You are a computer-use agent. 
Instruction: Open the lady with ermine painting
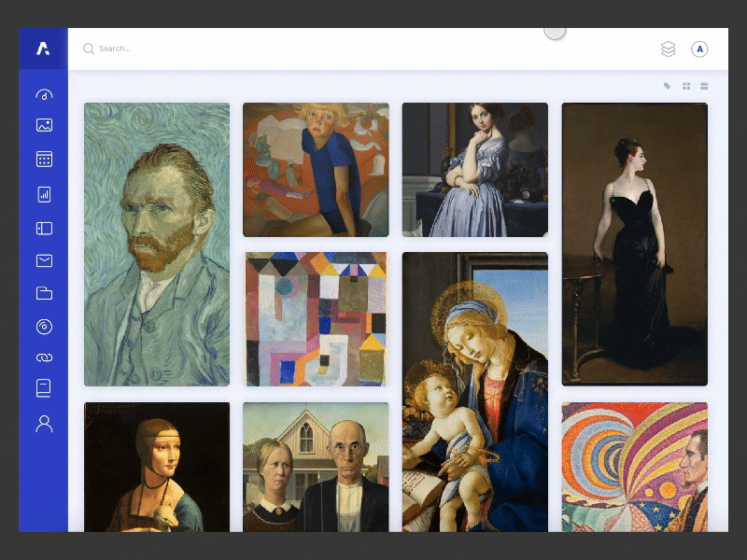pos(157,468)
